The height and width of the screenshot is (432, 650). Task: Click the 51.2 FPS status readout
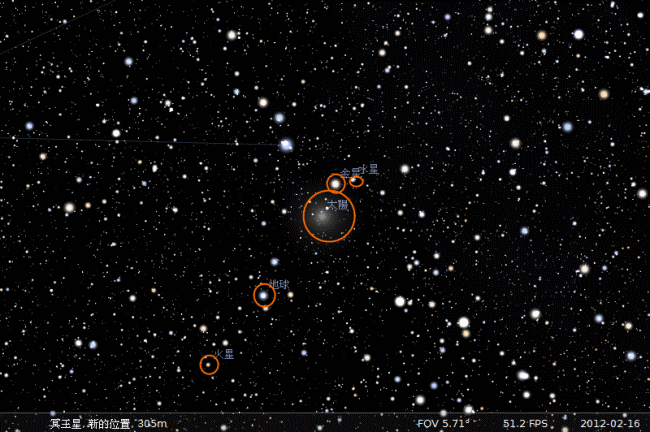pos(525,424)
